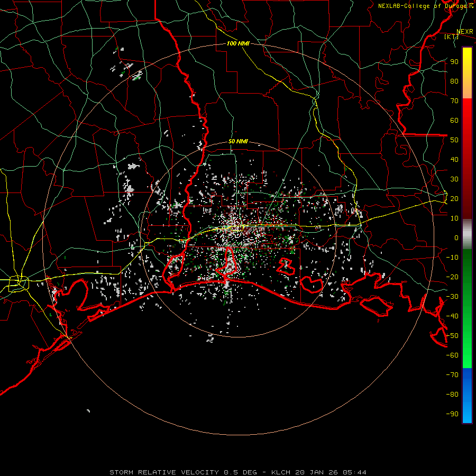Click the blue bottom segment of color bar
The image size is (476, 476).
pos(467,396)
